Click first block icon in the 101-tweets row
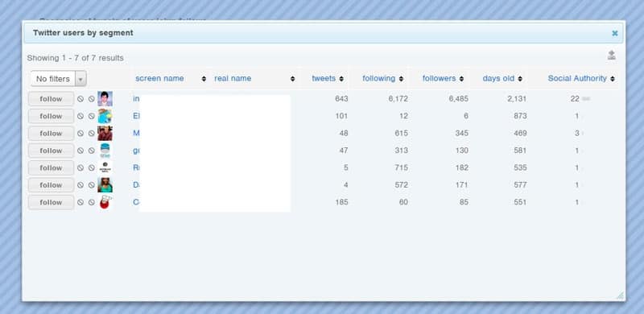This screenshot has height=314, width=644. pyautogui.click(x=80, y=116)
